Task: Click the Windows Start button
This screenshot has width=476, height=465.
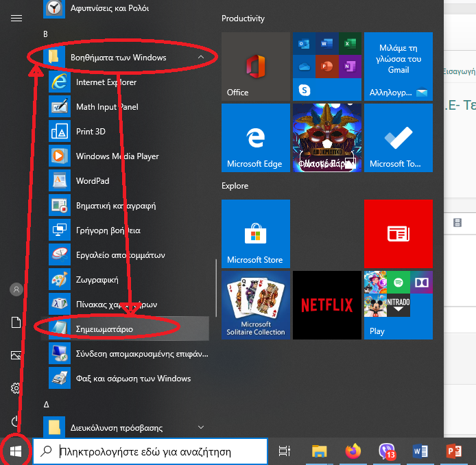Action: (x=16, y=452)
